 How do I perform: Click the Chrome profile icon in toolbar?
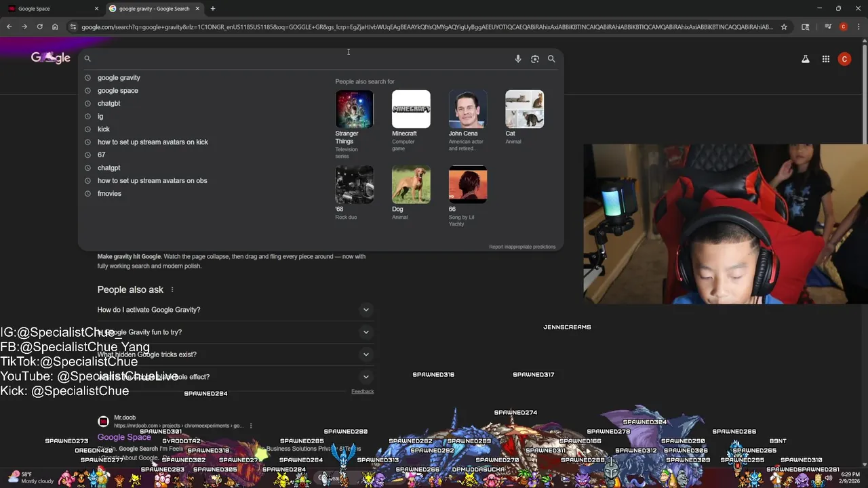tap(843, 27)
